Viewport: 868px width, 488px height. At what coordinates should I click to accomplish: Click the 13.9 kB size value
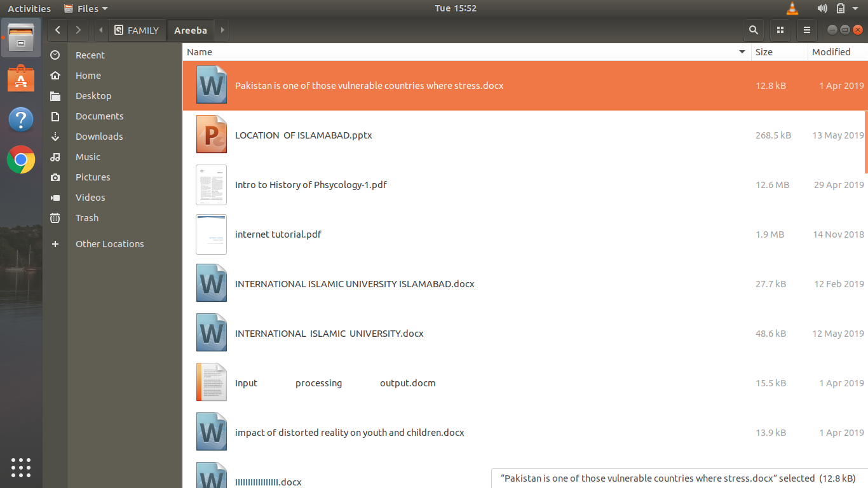tap(771, 433)
